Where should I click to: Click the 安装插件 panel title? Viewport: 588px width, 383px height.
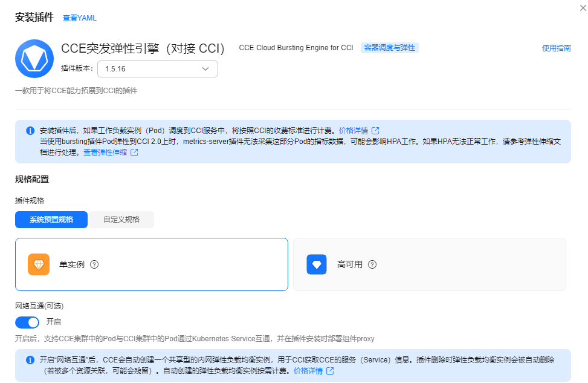[34, 18]
